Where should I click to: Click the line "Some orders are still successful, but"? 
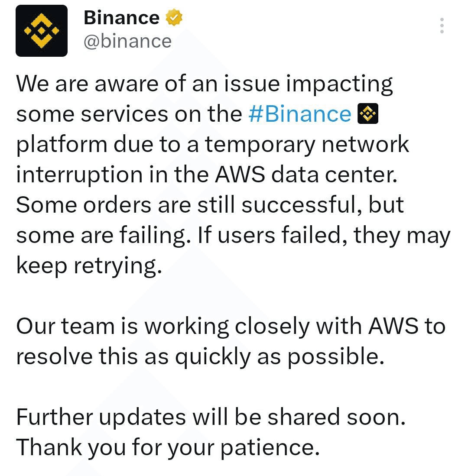click(x=210, y=205)
